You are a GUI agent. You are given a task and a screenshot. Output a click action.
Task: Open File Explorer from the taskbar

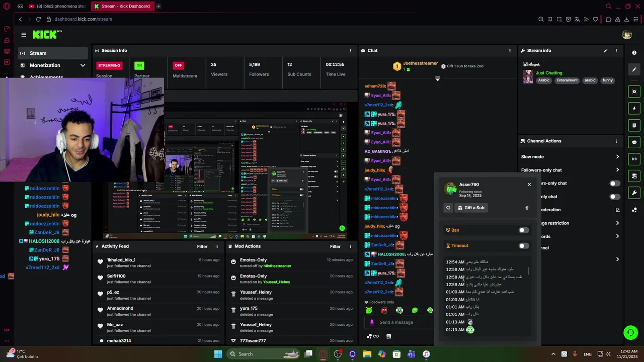tap(367, 354)
